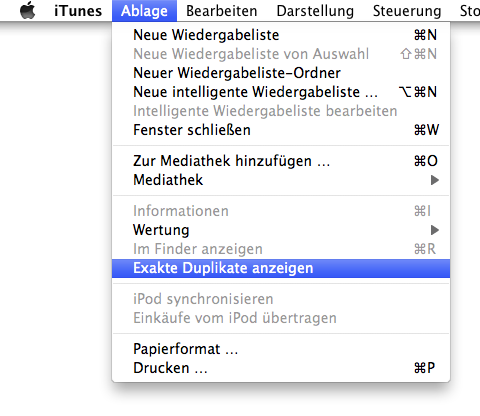The height and width of the screenshot is (416, 480).
Task: Open the iTunes application menu
Action: (x=78, y=11)
